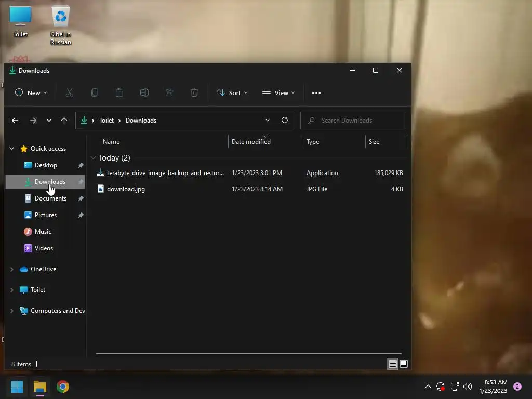Select Downloads in navigation pane
Screen dimensions: 532x399
coord(46,182)
